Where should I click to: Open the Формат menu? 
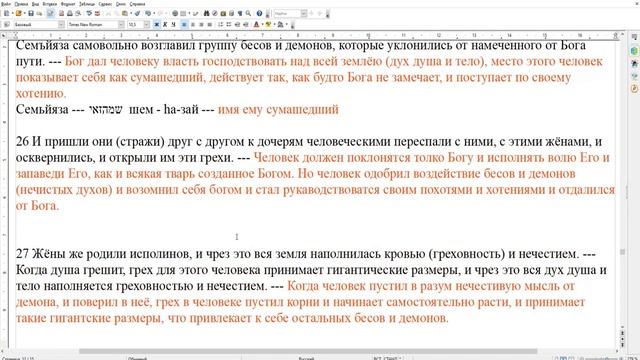click(68, 4)
